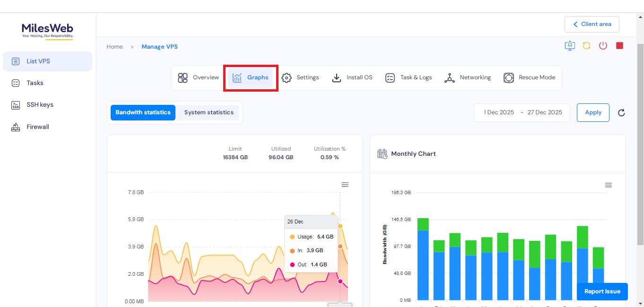Click the rocket monitor launch icon

pos(570,46)
